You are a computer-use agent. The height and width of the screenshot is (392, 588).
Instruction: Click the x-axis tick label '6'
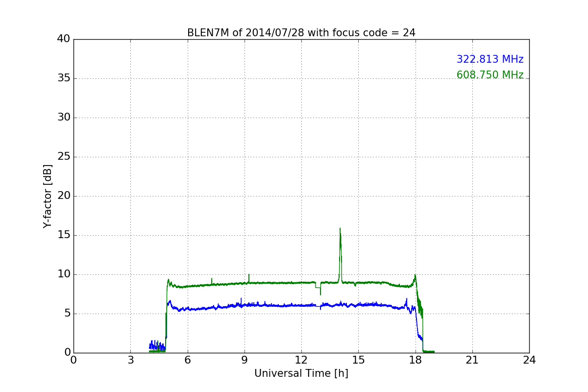click(x=187, y=360)
